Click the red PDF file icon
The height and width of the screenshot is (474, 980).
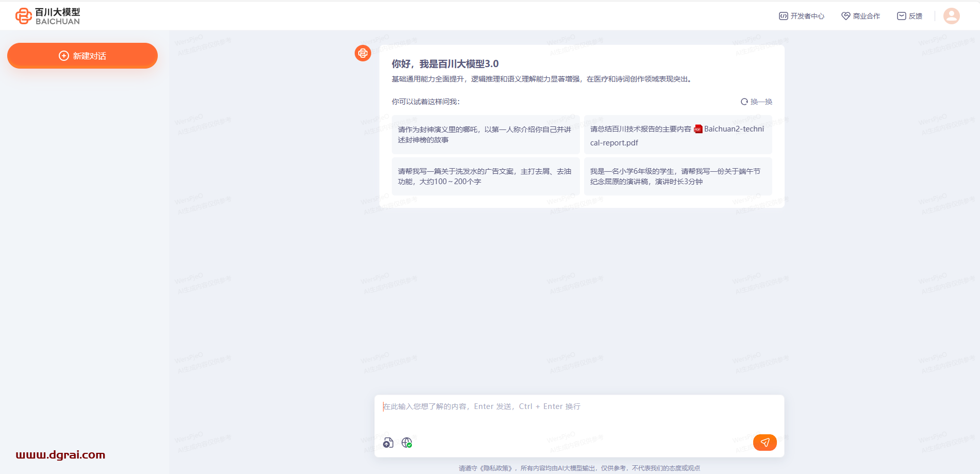pyautogui.click(x=698, y=129)
